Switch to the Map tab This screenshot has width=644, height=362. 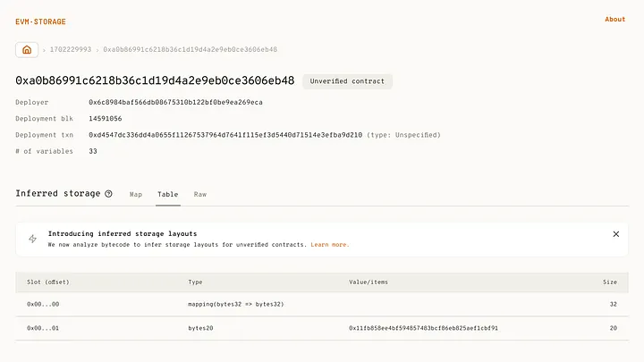(136, 194)
